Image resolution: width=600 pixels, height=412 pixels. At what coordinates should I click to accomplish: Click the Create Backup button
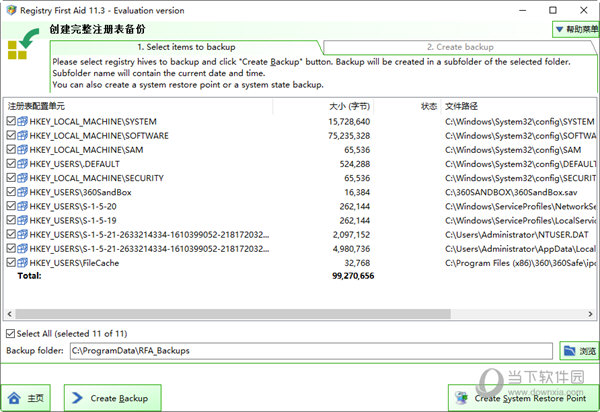coord(112,398)
